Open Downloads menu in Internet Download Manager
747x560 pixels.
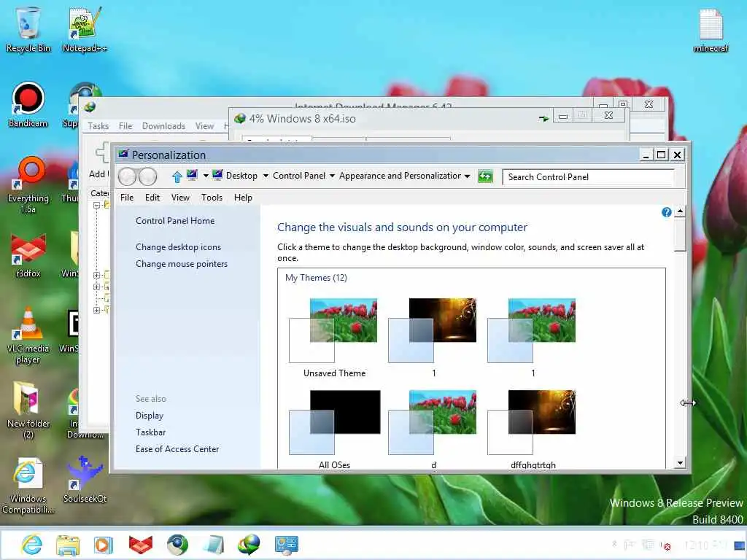163,126
